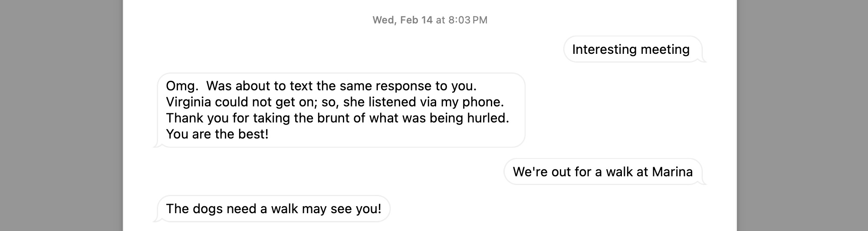Click the words "see you!" in the last bubble

pyautogui.click(x=356, y=209)
